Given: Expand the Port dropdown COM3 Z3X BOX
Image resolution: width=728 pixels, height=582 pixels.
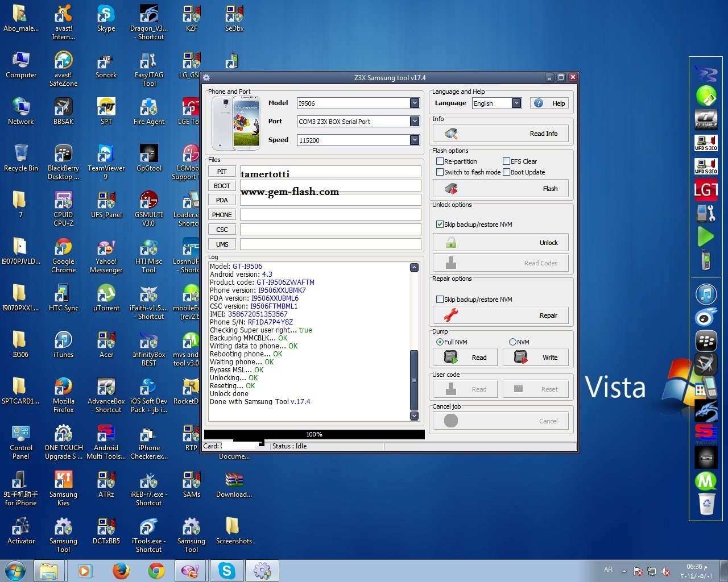Looking at the screenshot, I should pos(415,121).
